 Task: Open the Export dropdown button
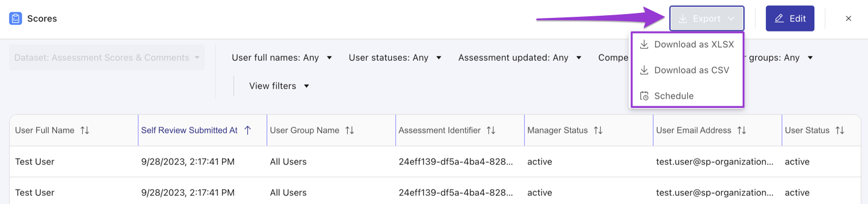click(706, 18)
